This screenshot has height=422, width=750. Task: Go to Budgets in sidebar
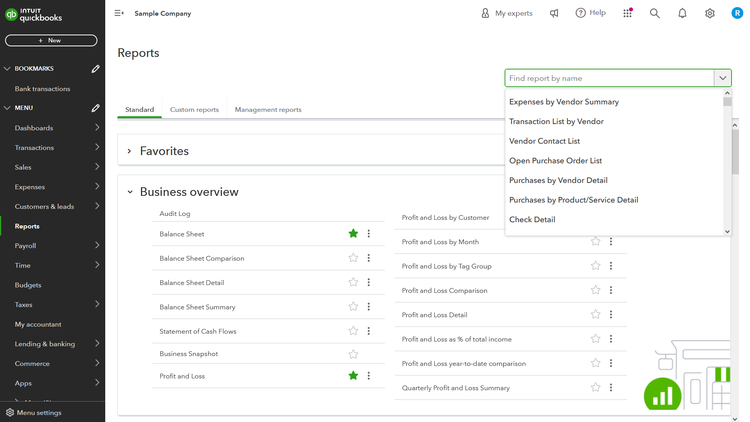(x=28, y=285)
